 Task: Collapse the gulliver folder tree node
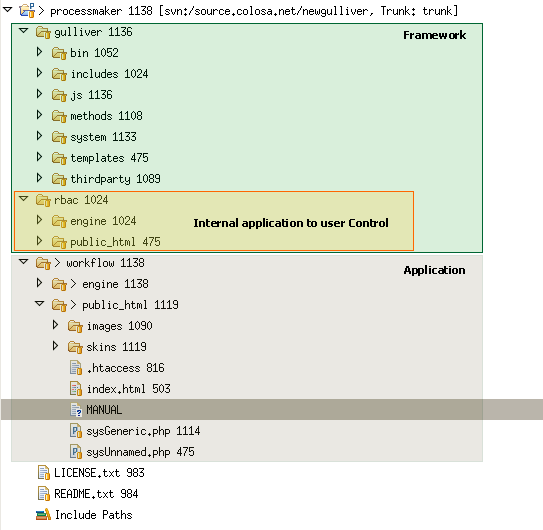(24, 31)
